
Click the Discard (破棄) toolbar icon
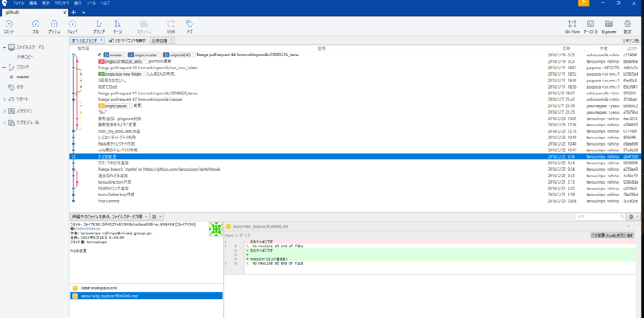(171, 24)
